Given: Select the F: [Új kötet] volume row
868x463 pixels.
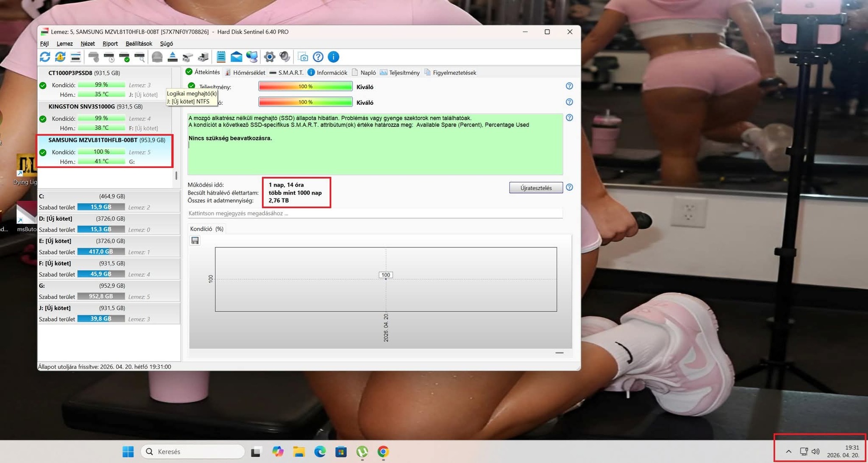Looking at the screenshot, I should pos(109,269).
